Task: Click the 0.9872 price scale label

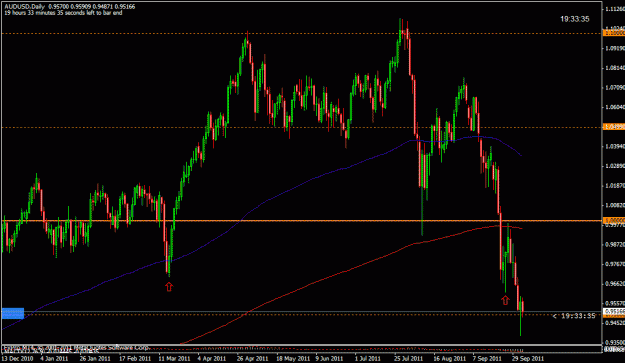Action: pos(614,244)
